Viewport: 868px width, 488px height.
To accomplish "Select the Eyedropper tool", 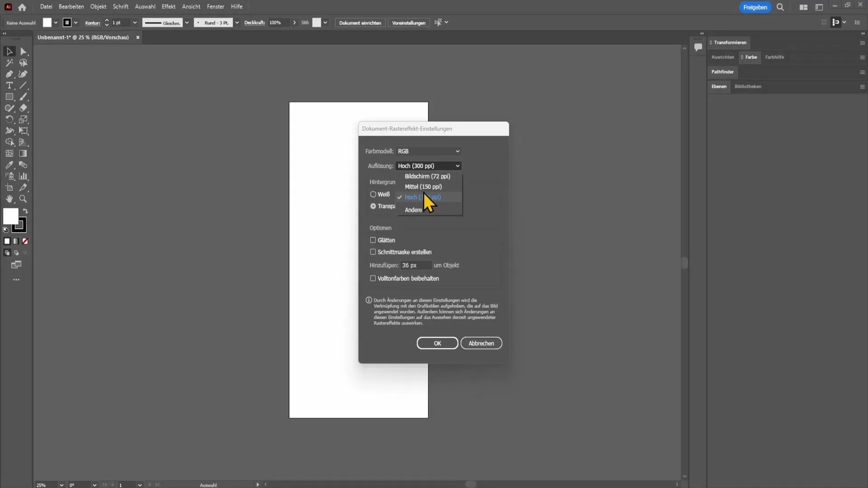I will tap(9, 165).
